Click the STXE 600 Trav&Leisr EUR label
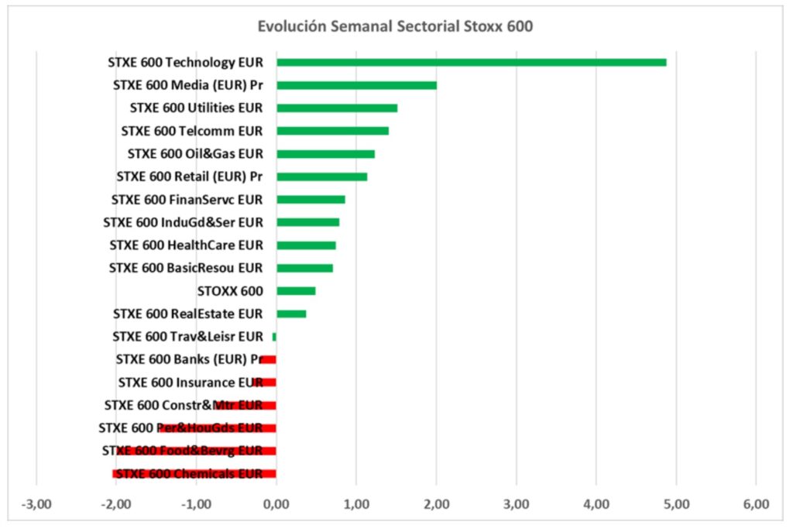The width and height of the screenshot is (793, 532). [187, 337]
